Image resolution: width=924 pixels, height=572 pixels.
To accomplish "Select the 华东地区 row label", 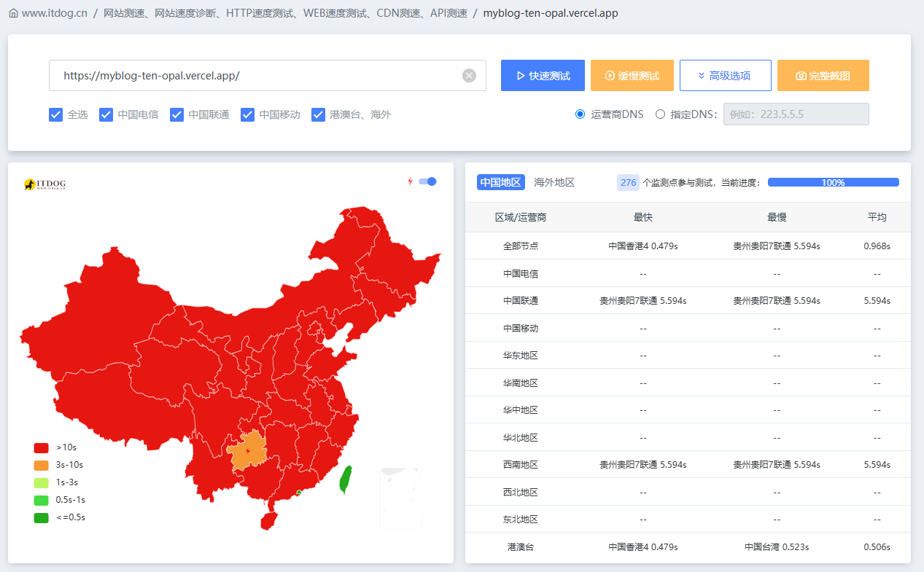I will [x=521, y=356].
